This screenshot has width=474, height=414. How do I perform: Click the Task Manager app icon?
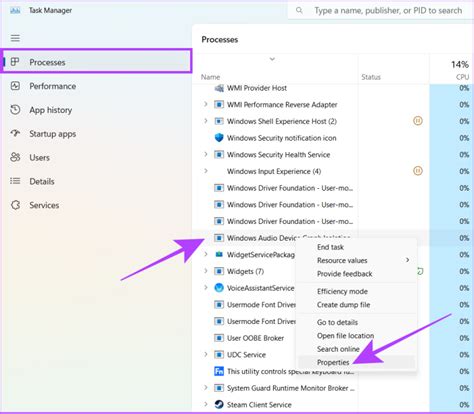pyautogui.click(x=15, y=10)
